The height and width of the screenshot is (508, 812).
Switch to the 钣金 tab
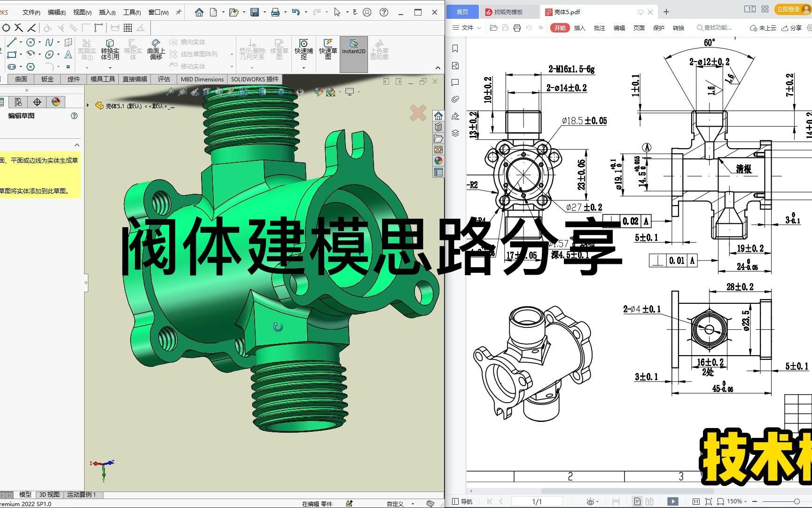[47, 79]
